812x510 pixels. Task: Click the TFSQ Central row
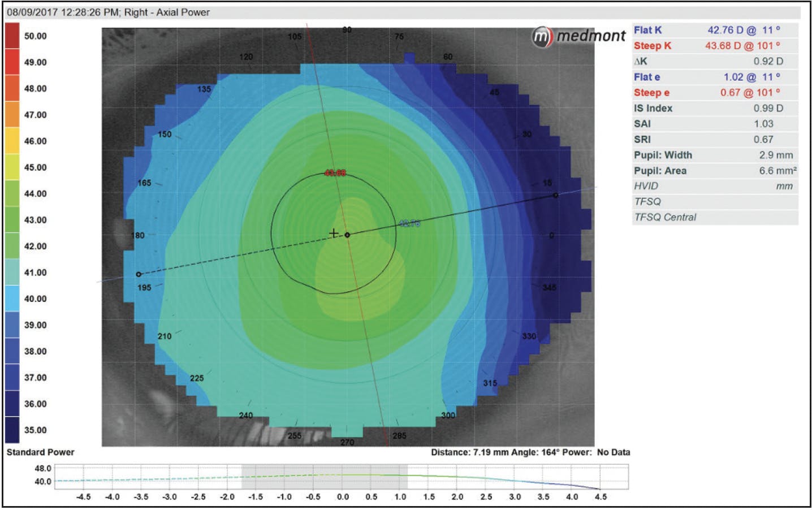tap(715, 217)
